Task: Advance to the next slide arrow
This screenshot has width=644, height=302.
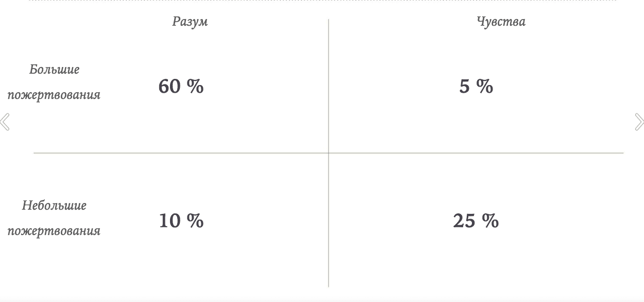Action: (x=639, y=122)
